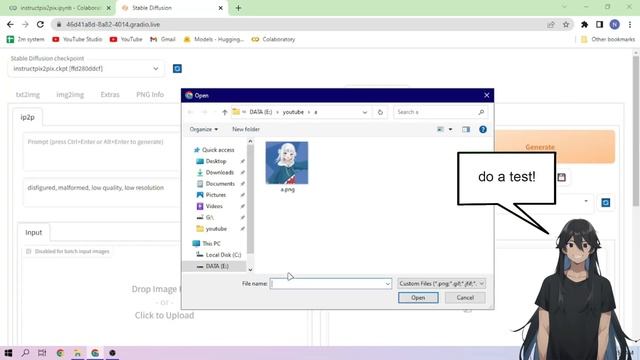Select a.png thumbnail
Image resolution: width=640 pixels, height=360 pixels.
pos(287,163)
